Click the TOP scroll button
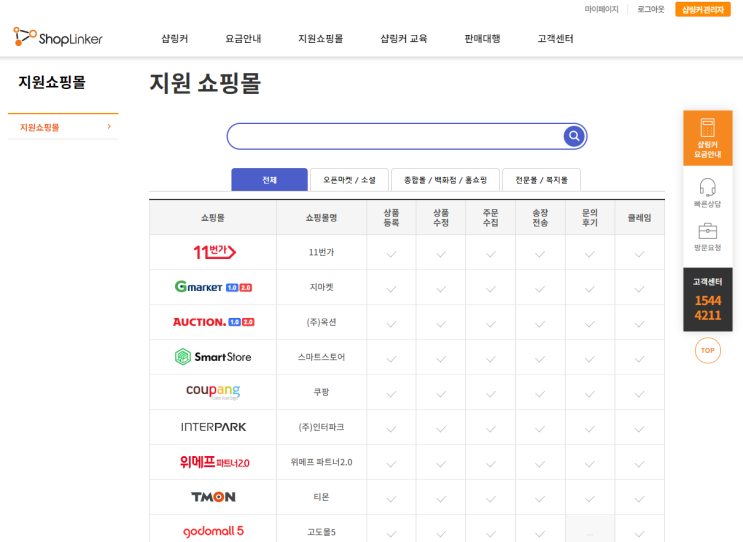The width and height of the screenshot is (743, 542). 707,351
